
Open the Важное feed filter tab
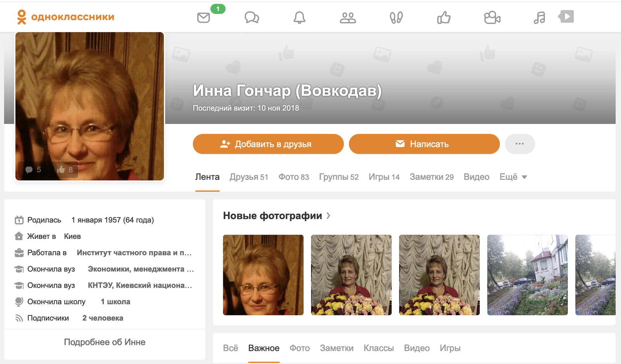pos(264,348)
